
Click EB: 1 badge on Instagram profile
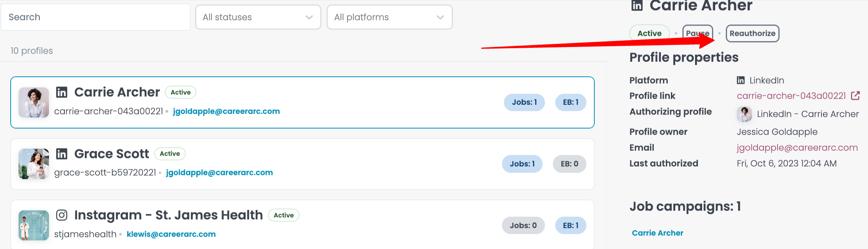[x=571, y=225]
